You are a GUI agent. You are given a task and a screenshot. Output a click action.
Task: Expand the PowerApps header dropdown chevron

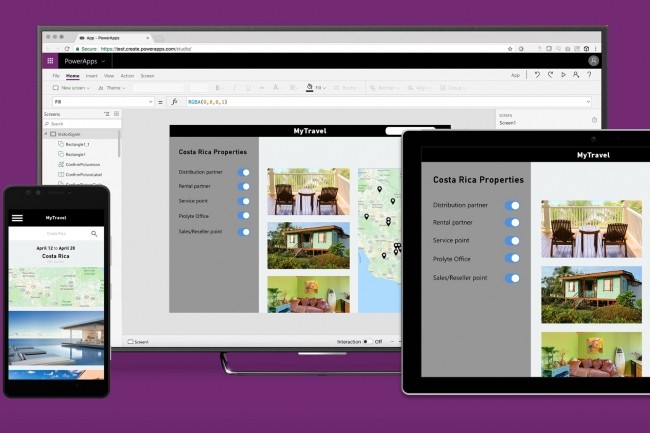(103, 61)
